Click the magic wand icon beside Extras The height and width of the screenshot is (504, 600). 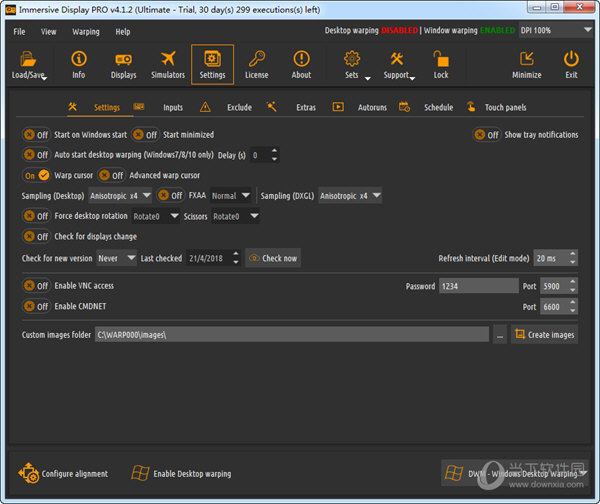click(x=272, y=106)
